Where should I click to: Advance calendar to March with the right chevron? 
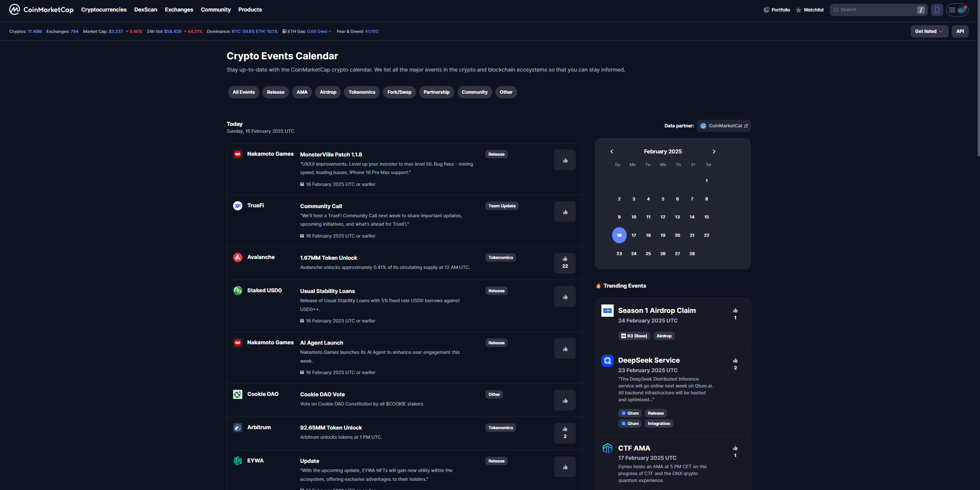pos(714,151)
